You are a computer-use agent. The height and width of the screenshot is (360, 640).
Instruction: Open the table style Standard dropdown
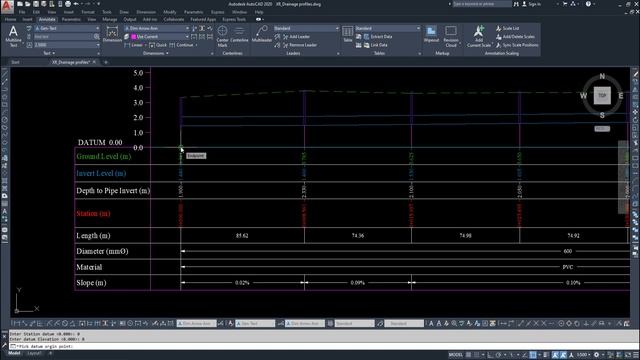[x=387, y=29]
